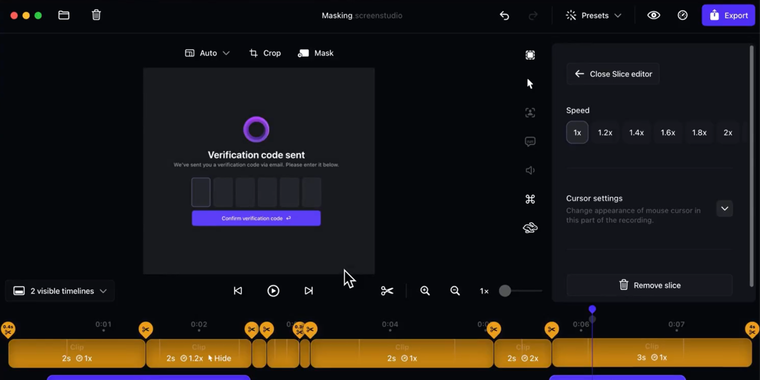Click the 0:01 timeline ruler label
The height and width of the screenshot is (380, 760).
tap(103, 324)
